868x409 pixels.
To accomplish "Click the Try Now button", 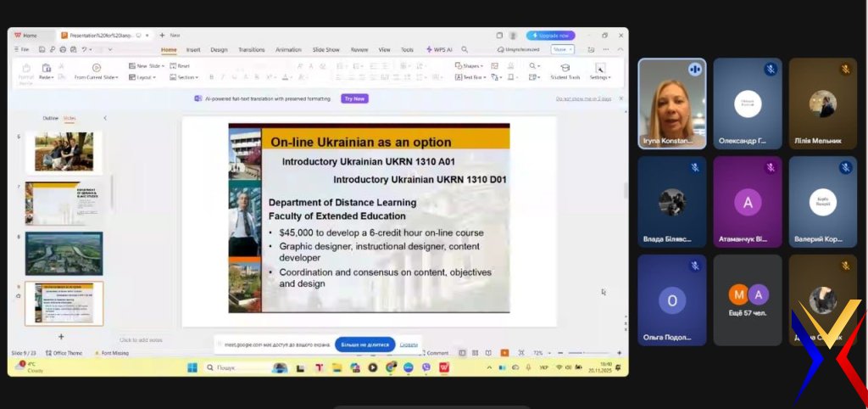I will point(354,98).
